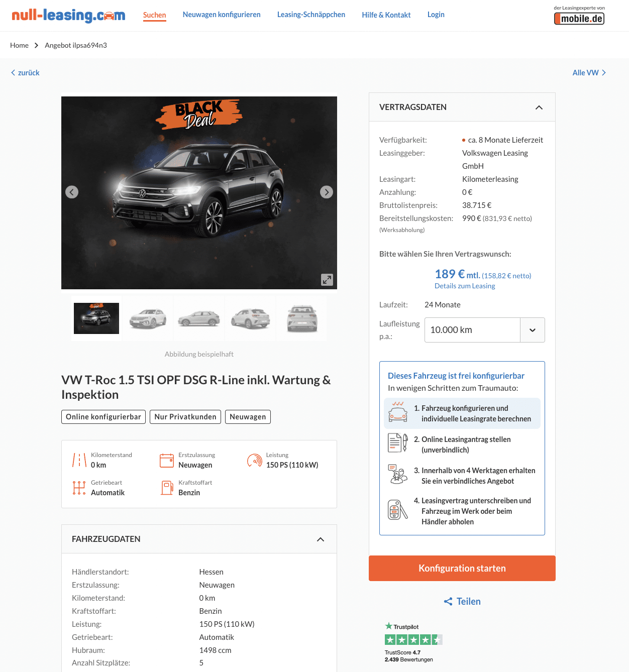Click the Bruttolistenpreis value 38.715 €
Image resolution: width=629 pixels, height=672 pixels.
click(x=477, y=205)
